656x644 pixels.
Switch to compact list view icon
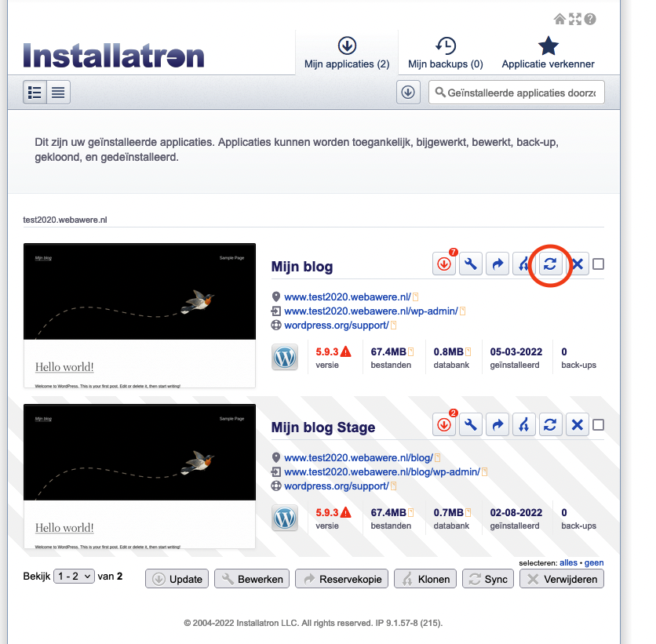(x=58, y=92)
